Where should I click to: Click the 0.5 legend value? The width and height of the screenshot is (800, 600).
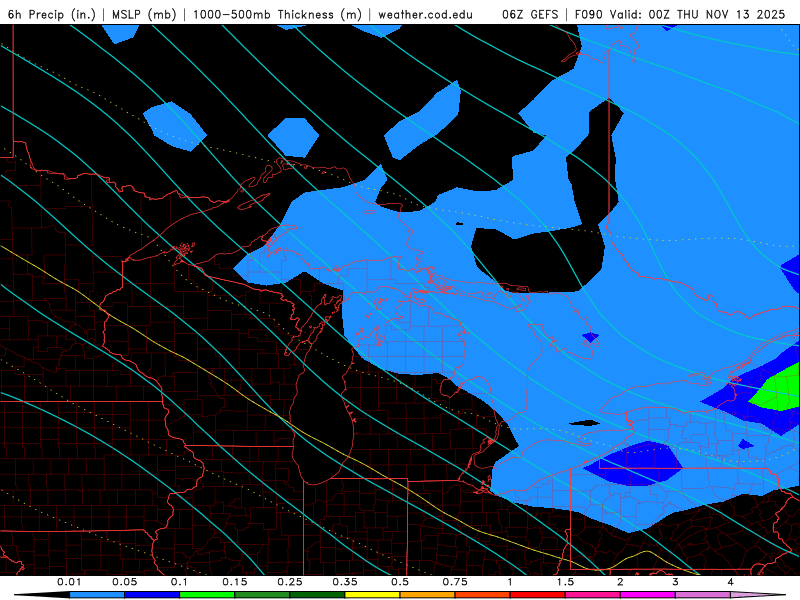click(400, 582)
